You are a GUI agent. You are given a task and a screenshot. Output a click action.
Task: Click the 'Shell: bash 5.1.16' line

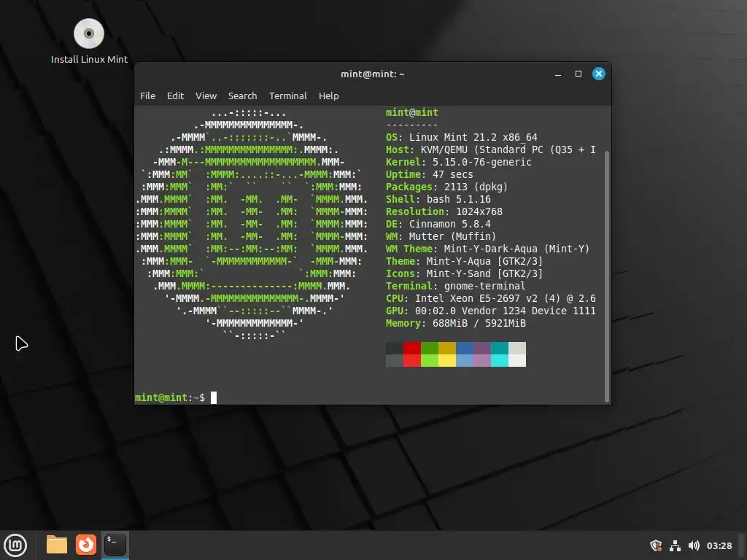(438, 199)
